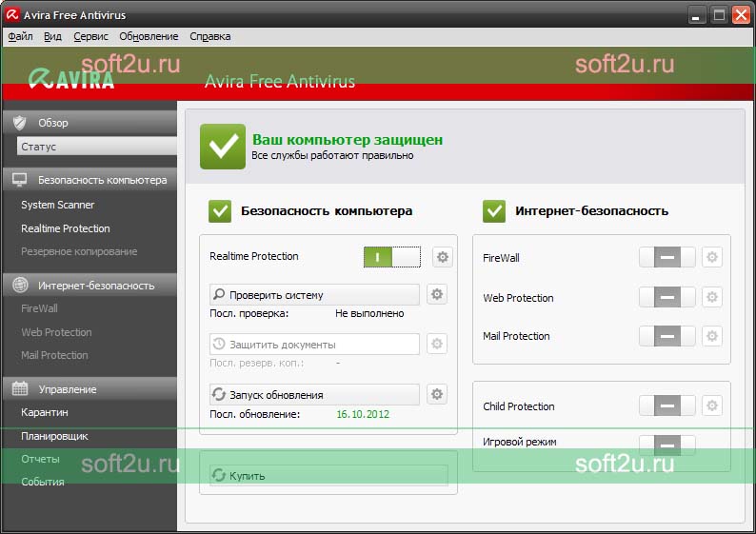
Task: Click the checkmark icon beside Безопасность компьютера heading
Action: pos(220,211)
